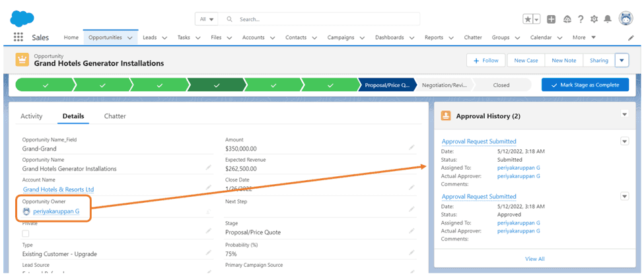Click the owner avatar beside periyakaruppan G
Screen dimensions: 644x276
(x=26, y=211)
